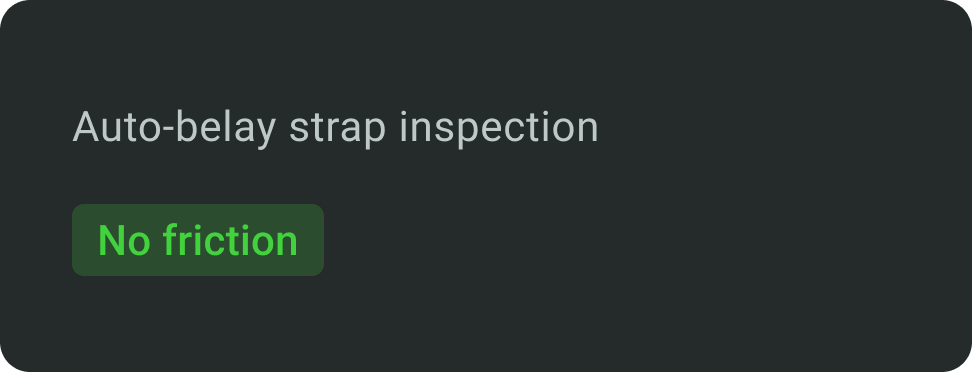Image resolution: width=972 pixels, height=372 pixels.
Task: Select the Auto-belay strap inspection title
Action: 335,128
